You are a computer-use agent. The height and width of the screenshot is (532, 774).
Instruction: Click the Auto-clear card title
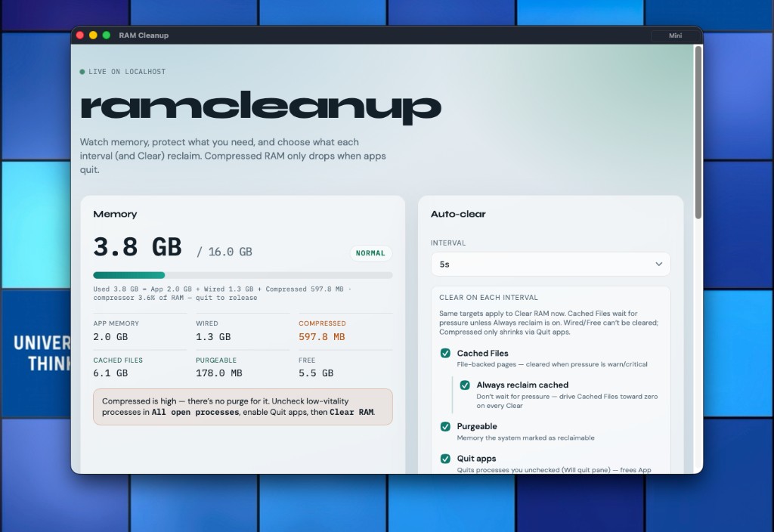458,214
